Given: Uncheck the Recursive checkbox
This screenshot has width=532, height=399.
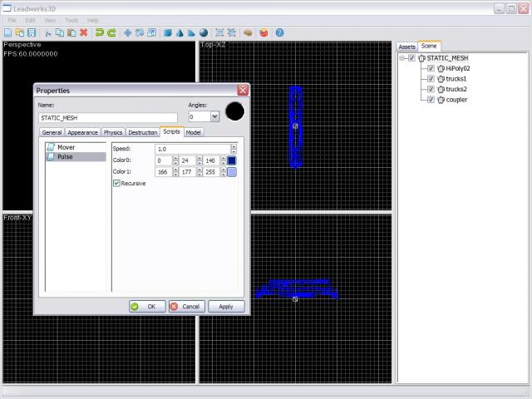Looking at the screenshot, I should 116,183.
